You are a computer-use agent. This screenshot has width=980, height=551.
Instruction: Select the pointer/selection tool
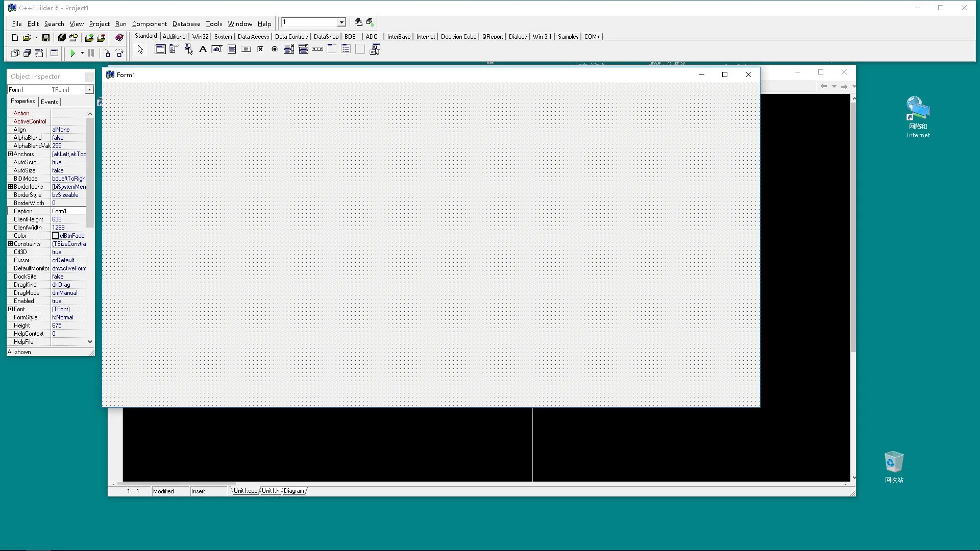tap(140, 48)
